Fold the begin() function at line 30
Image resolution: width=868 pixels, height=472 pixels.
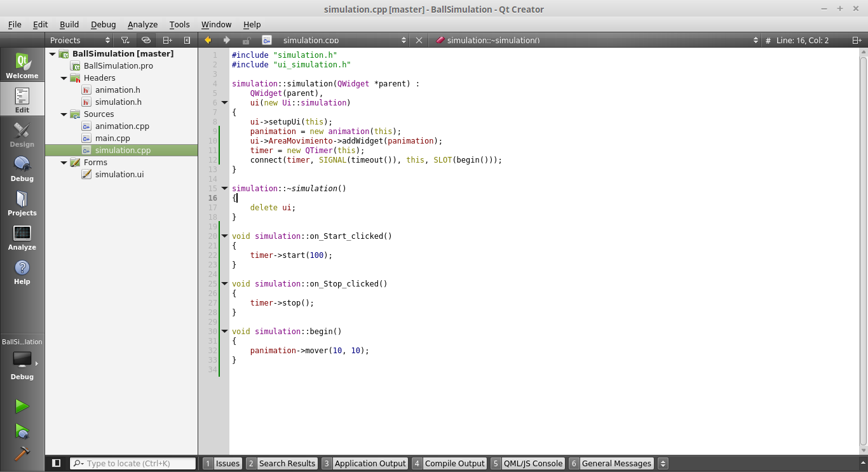224,331
